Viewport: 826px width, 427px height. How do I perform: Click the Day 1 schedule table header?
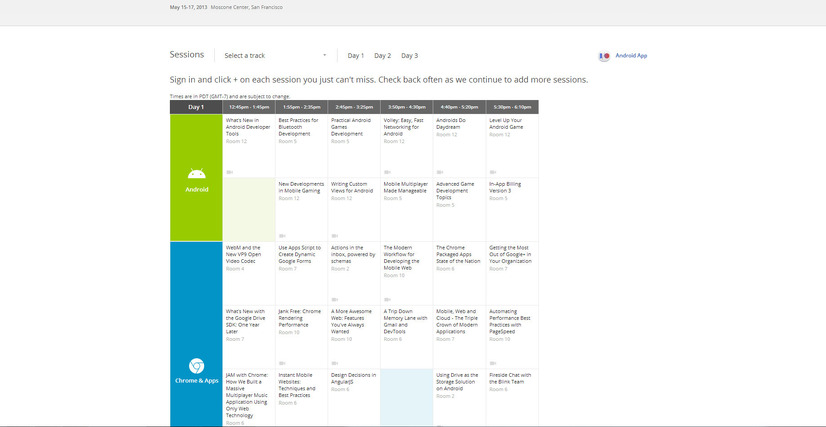(x=196, y=107)
